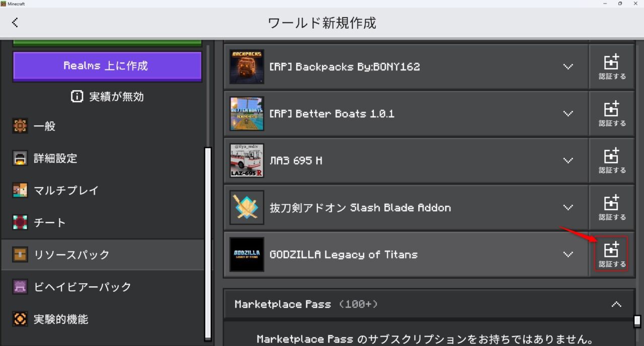Expand details for Better Boats 1.0.1
This screenshot has width=644, height=346.
pyautogui.click(x=568, y=114)
